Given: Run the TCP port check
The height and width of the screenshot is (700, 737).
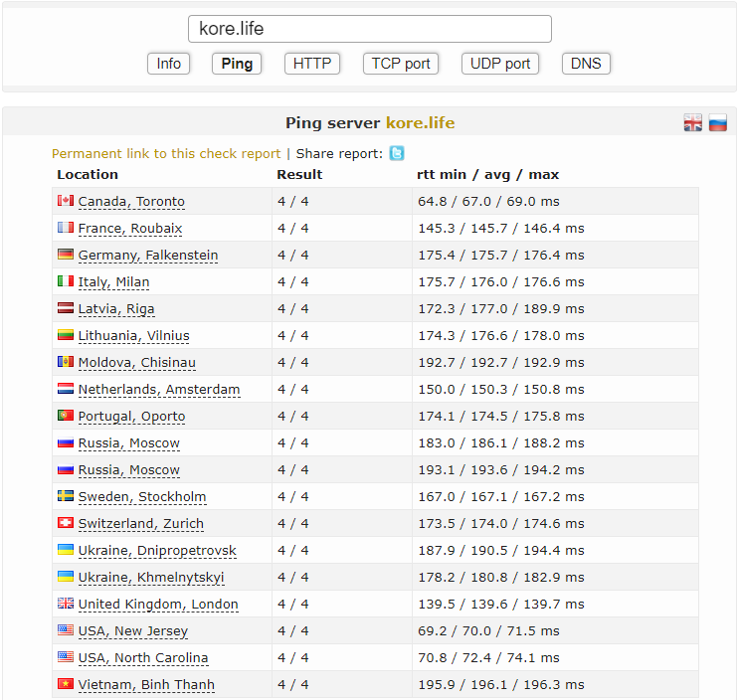Looking at the screenshot, I should click(401, 64).
